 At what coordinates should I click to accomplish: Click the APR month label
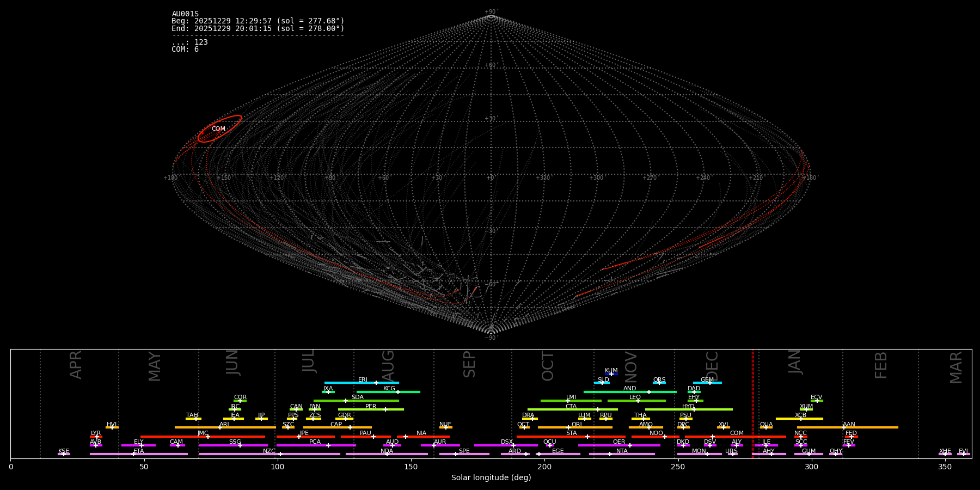(x=76, y=365)
